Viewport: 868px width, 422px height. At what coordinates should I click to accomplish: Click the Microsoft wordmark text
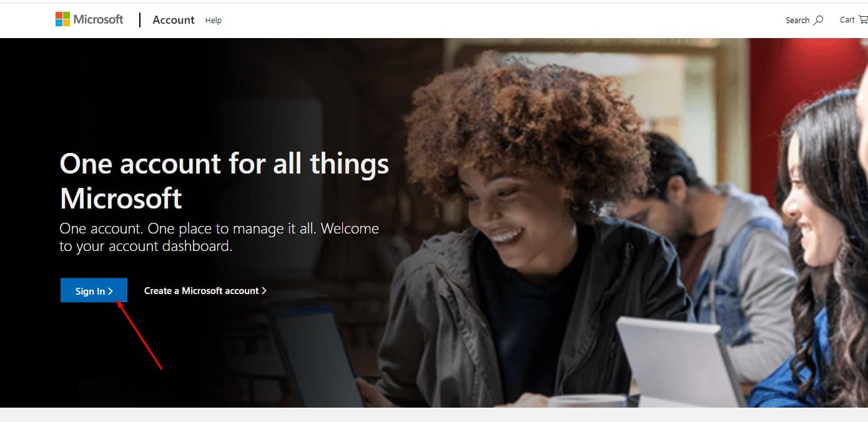pos(99,19)
